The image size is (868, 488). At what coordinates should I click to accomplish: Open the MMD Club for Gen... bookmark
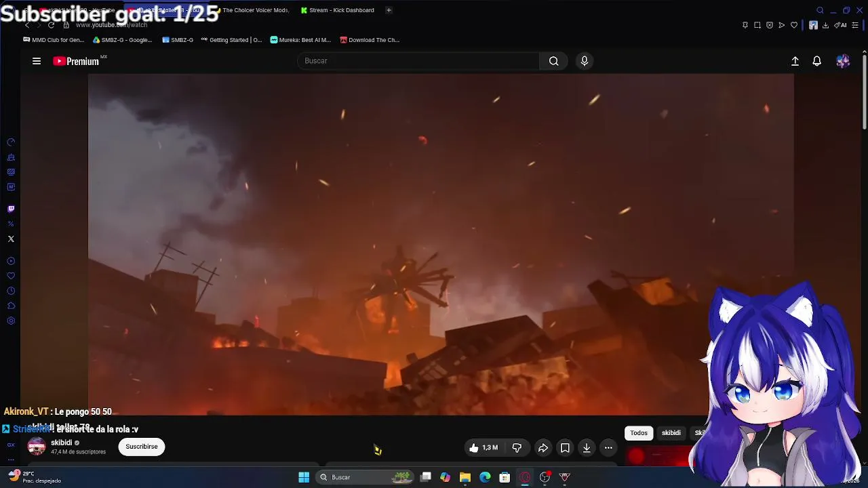[54, 40]
